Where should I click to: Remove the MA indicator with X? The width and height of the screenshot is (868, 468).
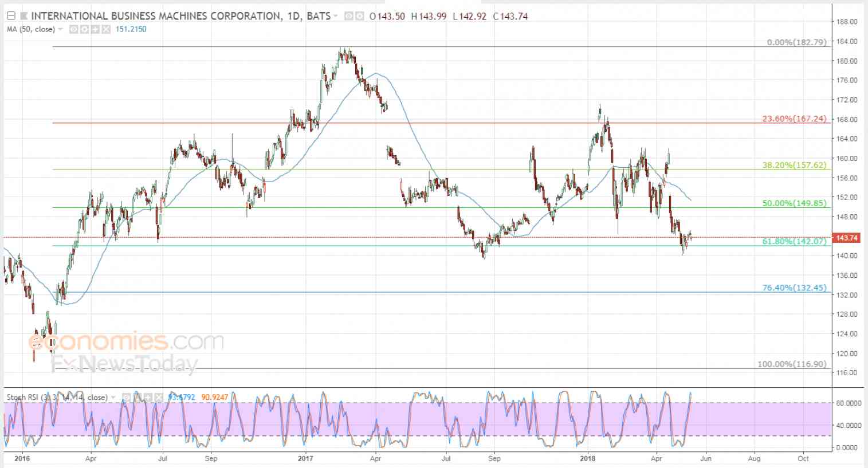click(x=105, y=29)
